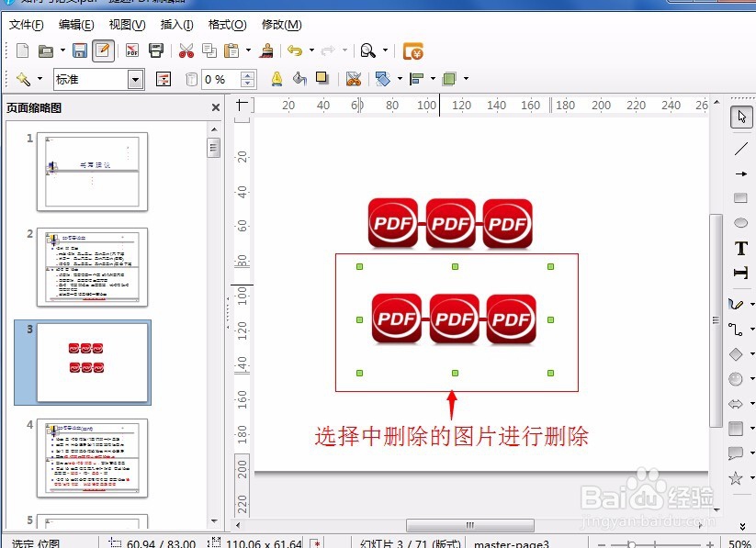Click the Save floppy disk icon

tap(80, 50)
